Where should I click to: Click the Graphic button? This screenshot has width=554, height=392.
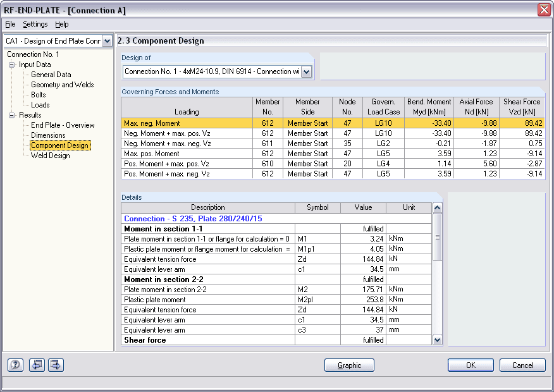click(349, 365)
